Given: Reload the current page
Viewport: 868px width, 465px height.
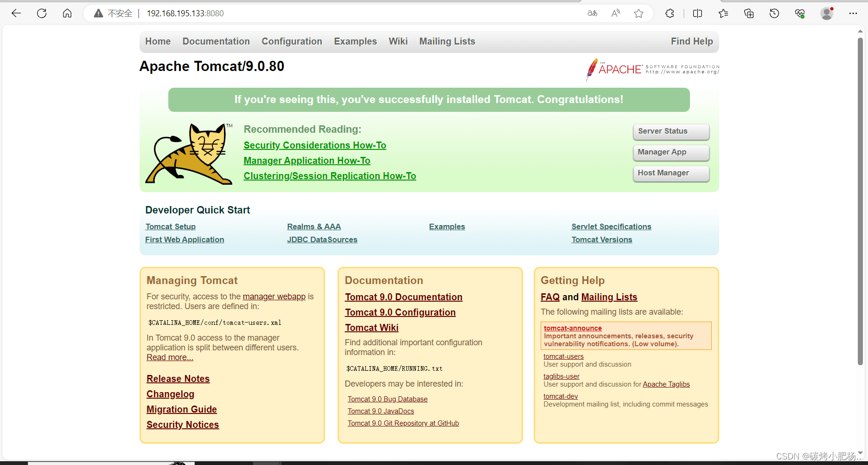Looking at the screenshot, I should tap(42, 13).
